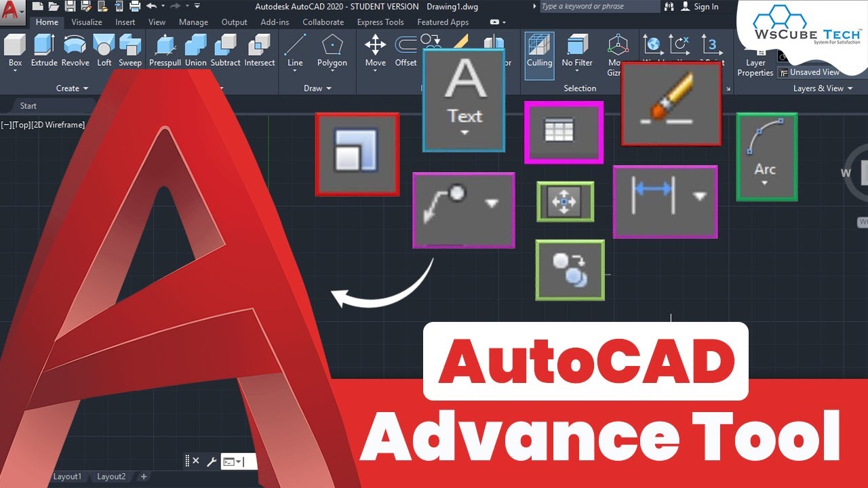Undo the last action
868x488 pixels.
click(x=151, y=6)
